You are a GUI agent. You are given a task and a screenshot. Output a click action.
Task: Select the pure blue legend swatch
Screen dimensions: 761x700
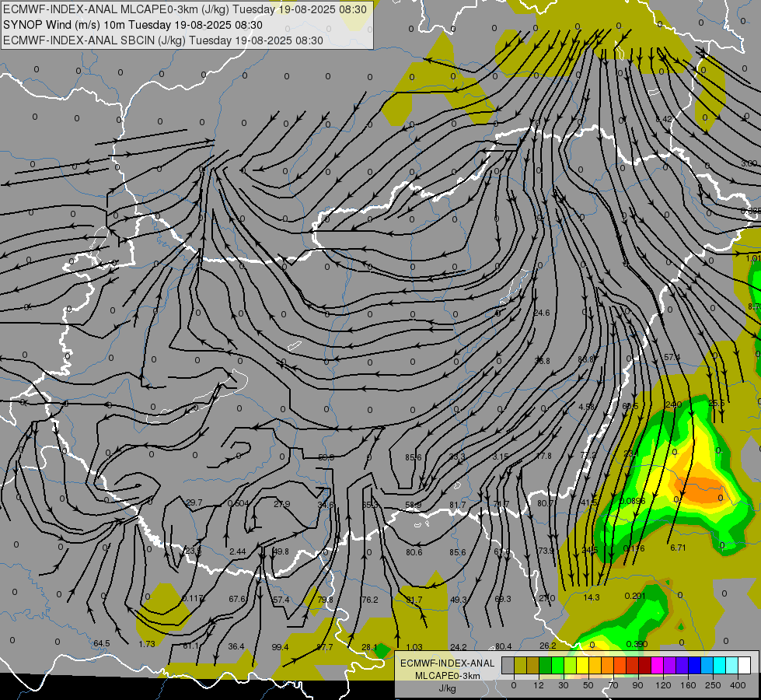pyautogui.click(x=695, y=665)
